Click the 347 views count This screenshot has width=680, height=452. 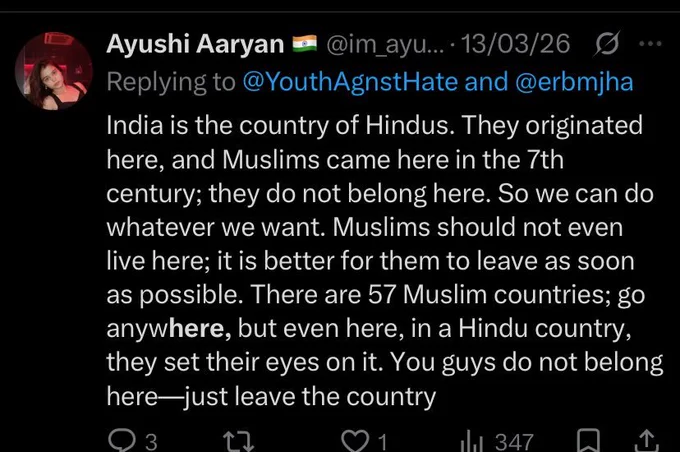click(514, 442)
